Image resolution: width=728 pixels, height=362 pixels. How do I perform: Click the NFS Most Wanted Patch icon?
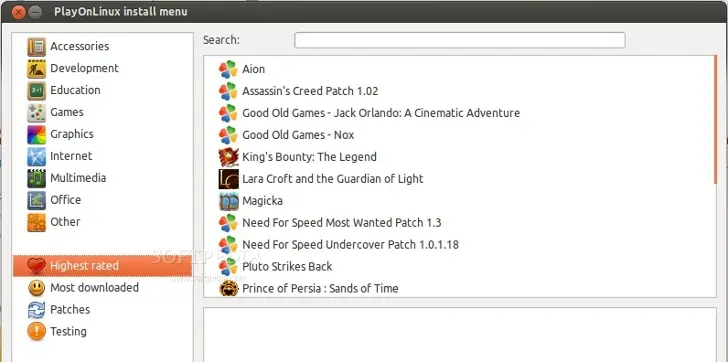click(x=228, y=223)
